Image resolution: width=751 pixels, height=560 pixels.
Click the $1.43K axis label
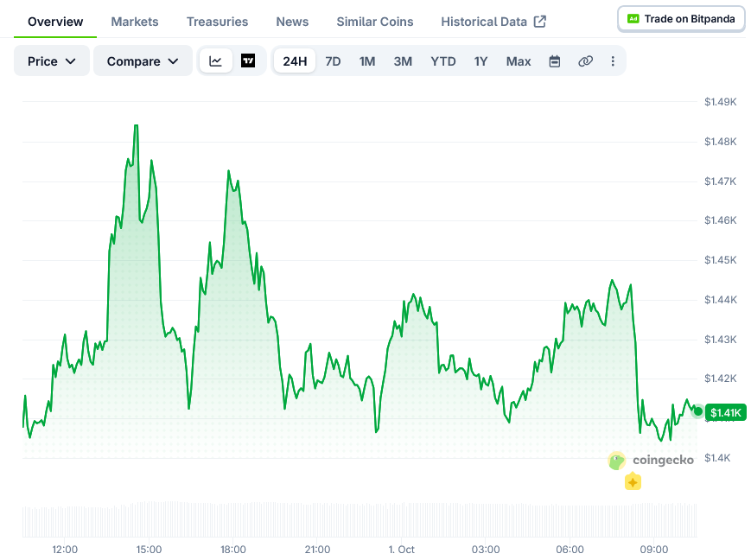coord(721,339)
